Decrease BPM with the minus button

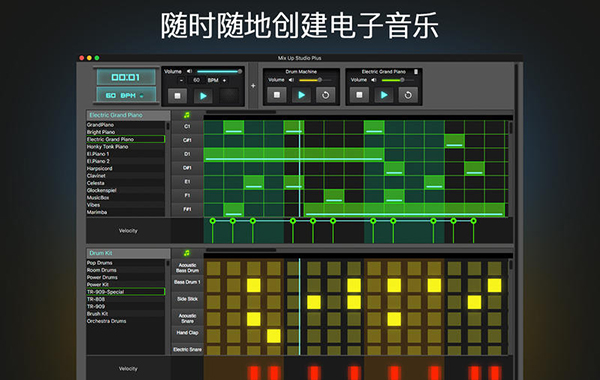181,80
